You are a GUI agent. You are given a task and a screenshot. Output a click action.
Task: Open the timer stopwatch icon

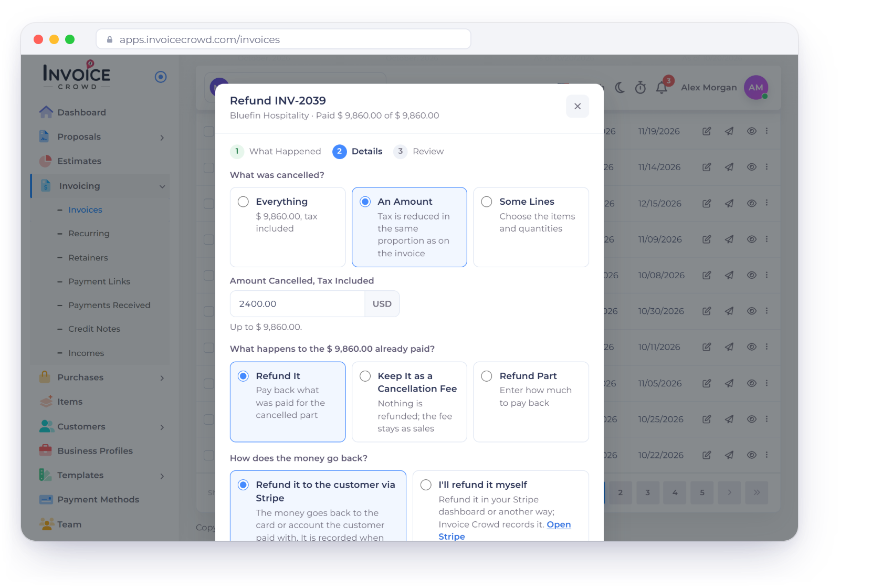tap(640, 88)
